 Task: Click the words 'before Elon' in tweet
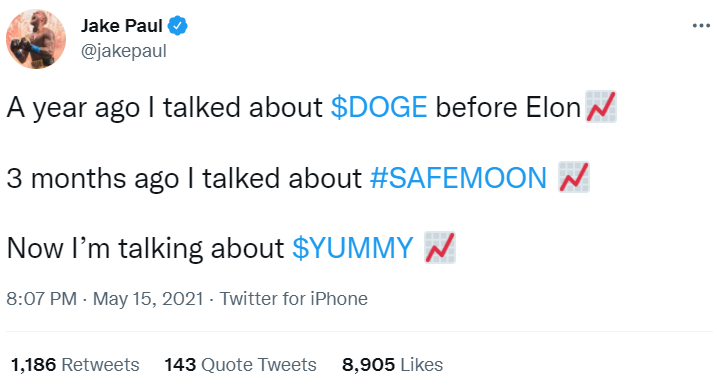[509, 108]
